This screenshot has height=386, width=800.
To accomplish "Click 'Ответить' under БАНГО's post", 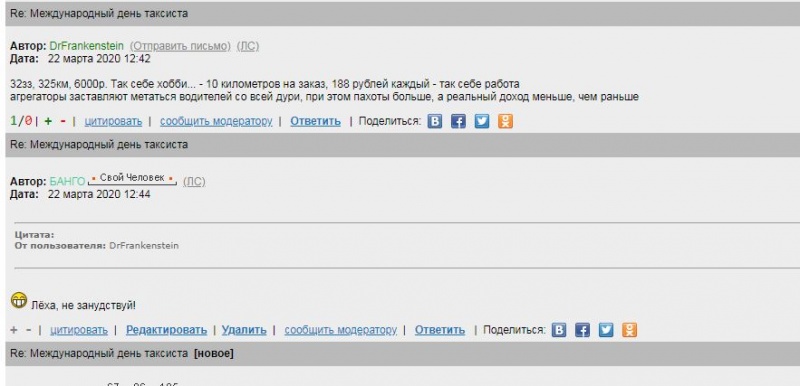I will (x=440, y=330).
